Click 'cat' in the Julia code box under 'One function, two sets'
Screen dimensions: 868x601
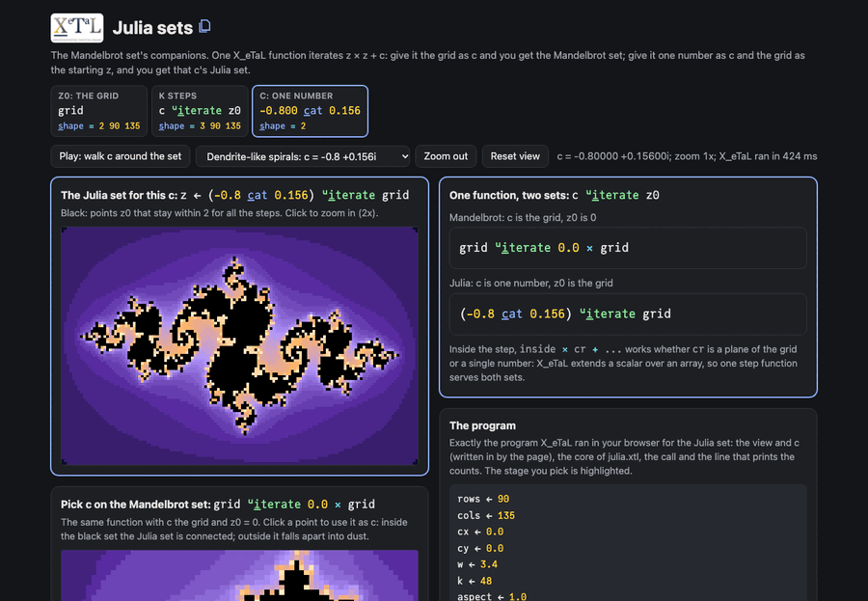coord(511,314)
